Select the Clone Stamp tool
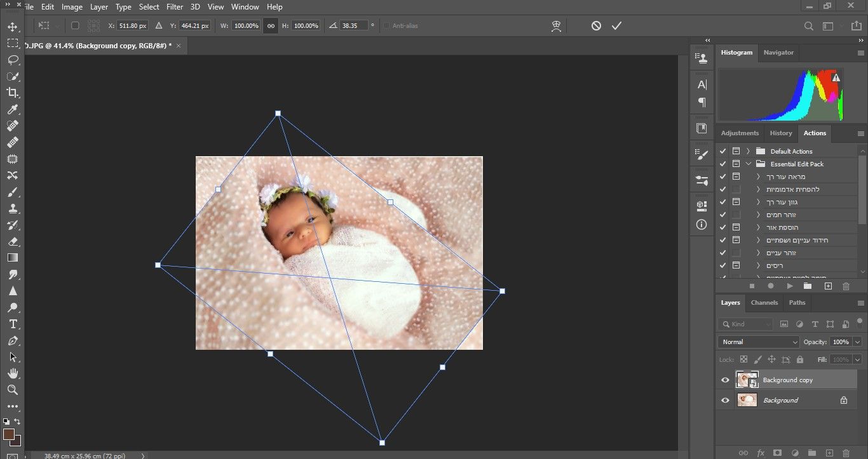 click(x=12, y=208)
